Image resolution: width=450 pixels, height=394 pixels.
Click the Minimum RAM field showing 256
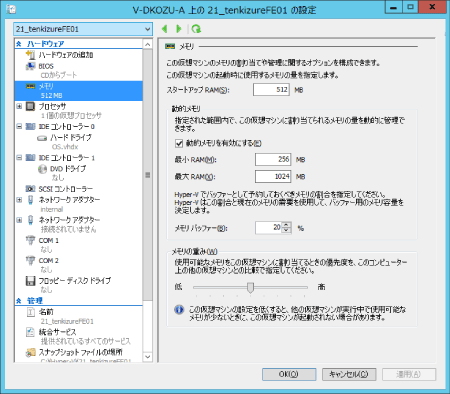273,159
